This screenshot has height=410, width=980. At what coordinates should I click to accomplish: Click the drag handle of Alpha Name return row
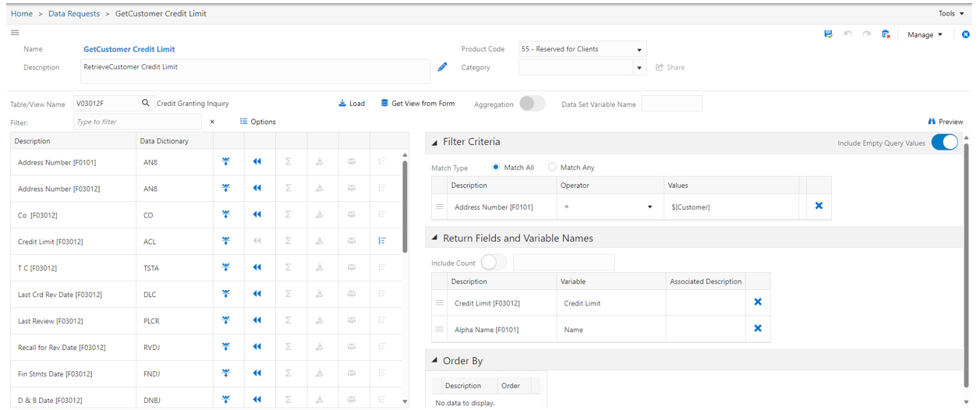tap(439, 329)
